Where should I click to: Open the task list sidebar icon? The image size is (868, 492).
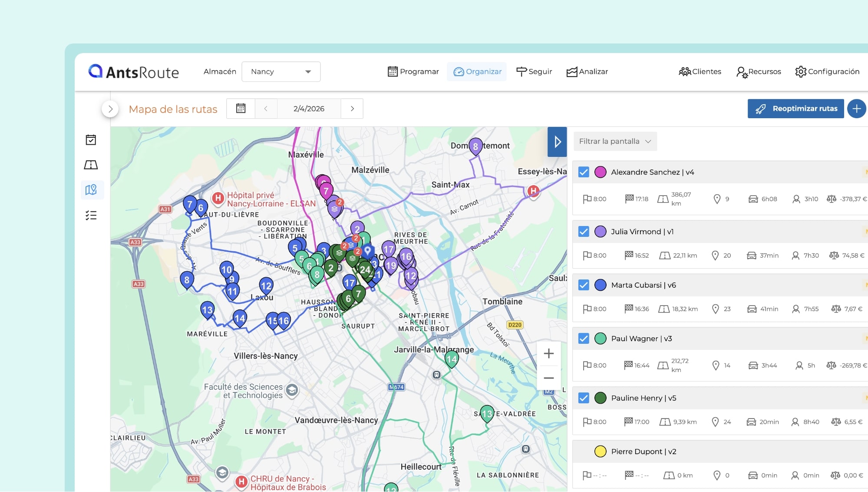pos(91,215)
